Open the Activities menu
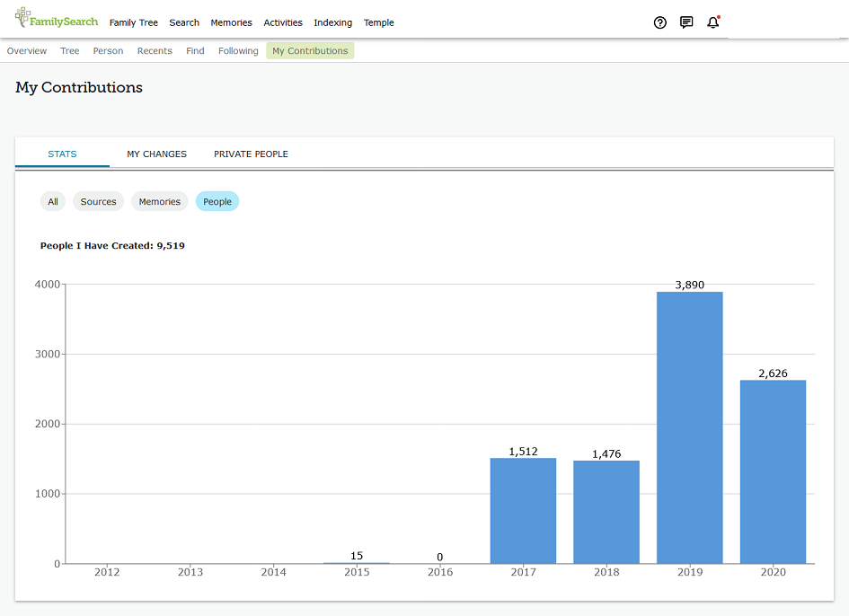 click(283, 22)
